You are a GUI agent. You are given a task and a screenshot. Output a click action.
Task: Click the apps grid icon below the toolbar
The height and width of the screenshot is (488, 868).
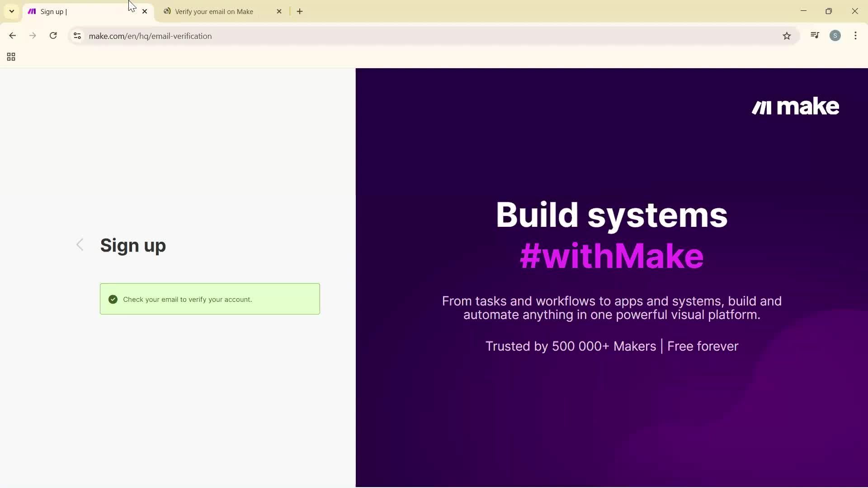(11, 56)
